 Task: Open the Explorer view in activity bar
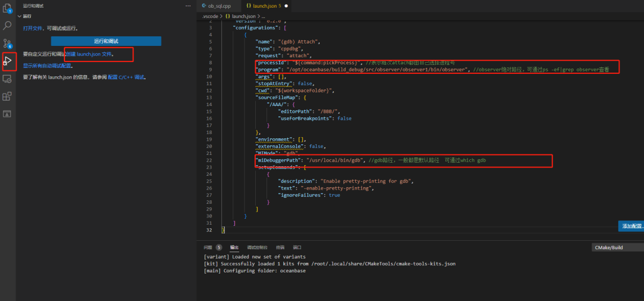(x=7, y=8)
